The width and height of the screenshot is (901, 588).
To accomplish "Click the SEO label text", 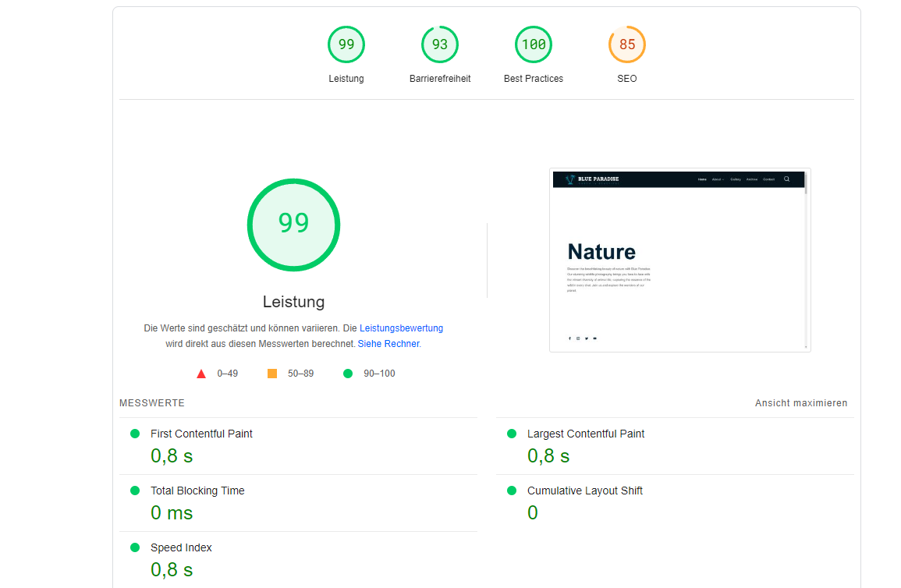I will [x=627, y=79].
